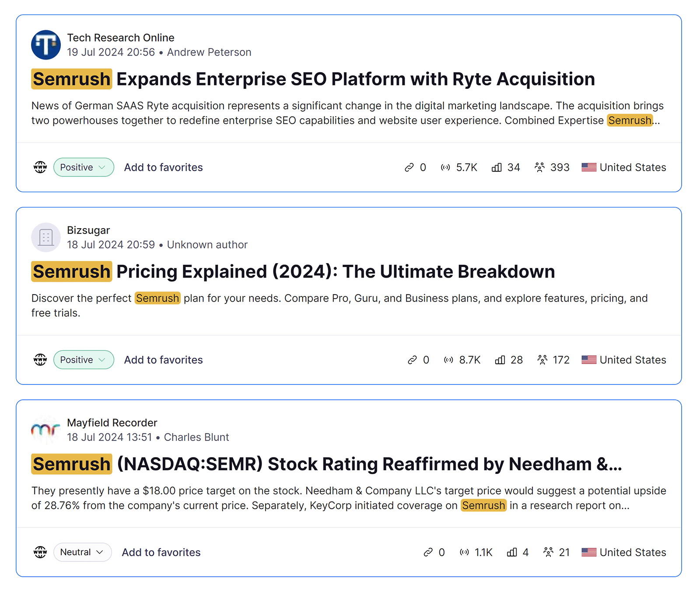Click the backlinks link icon on the Ryte acquisition article

click(409, 167)
